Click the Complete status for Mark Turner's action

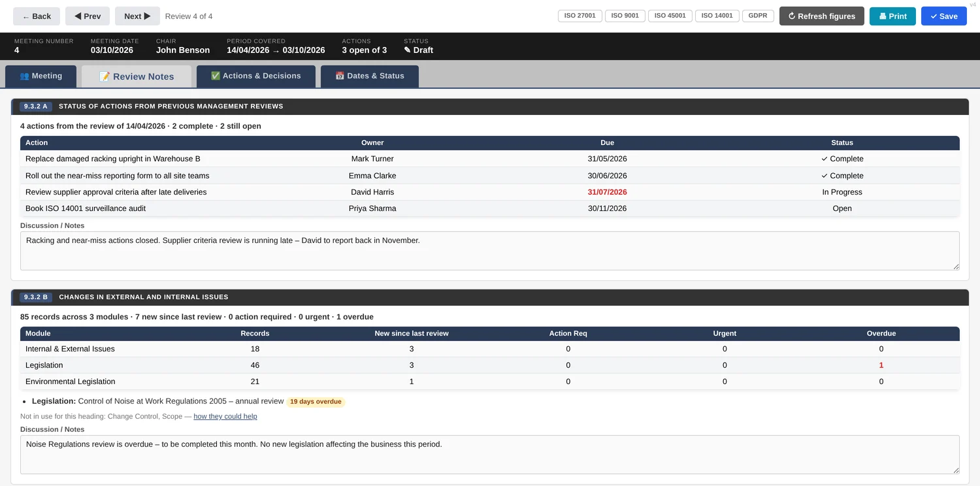click(x=842, y=159)
